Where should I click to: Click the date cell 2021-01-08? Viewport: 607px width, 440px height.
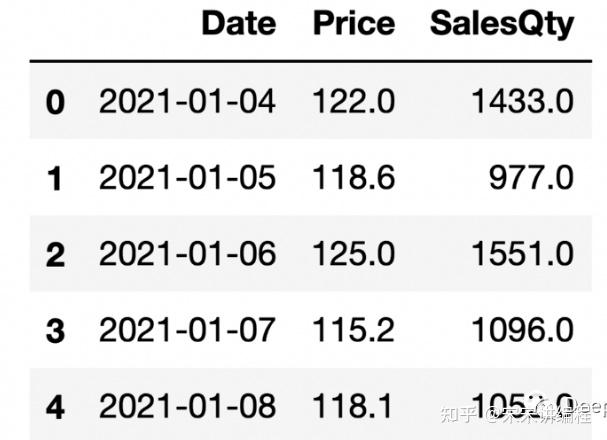[x=187, y=406]
